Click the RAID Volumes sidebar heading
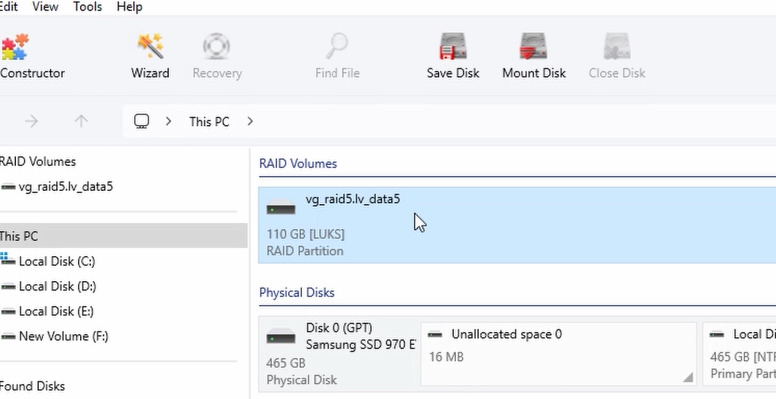 (38, 162)
